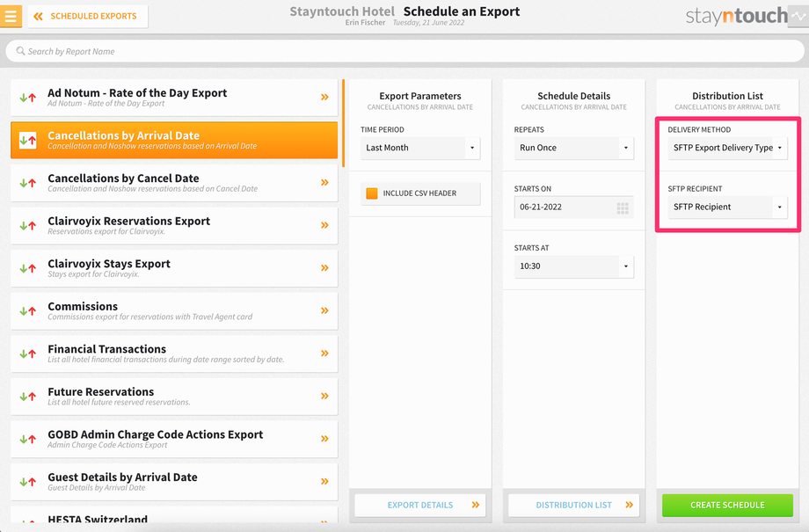Go back to Scheduled Exports
809x532 pixels.
pyautogui.click(x=88, y=17)
